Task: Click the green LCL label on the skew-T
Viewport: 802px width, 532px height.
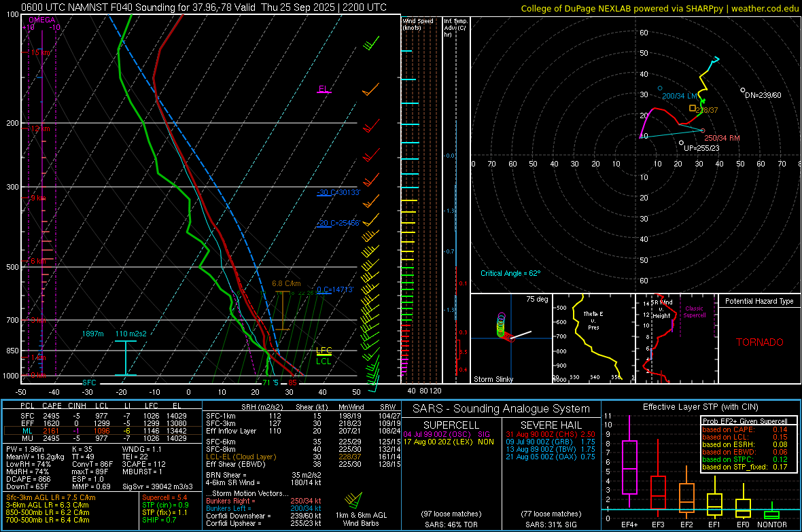Action: [x=324, y=361]
